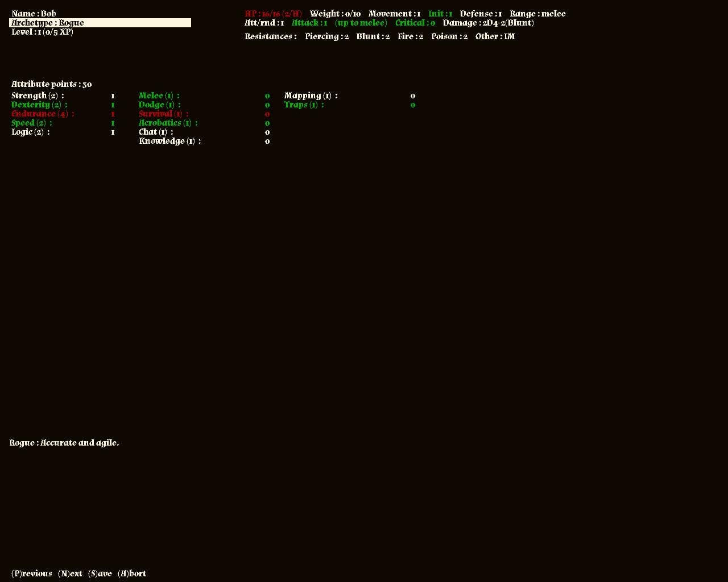Click the red HP : 16/16 stat
Screen dimensions: 728x582
click(x=274, y=14)
